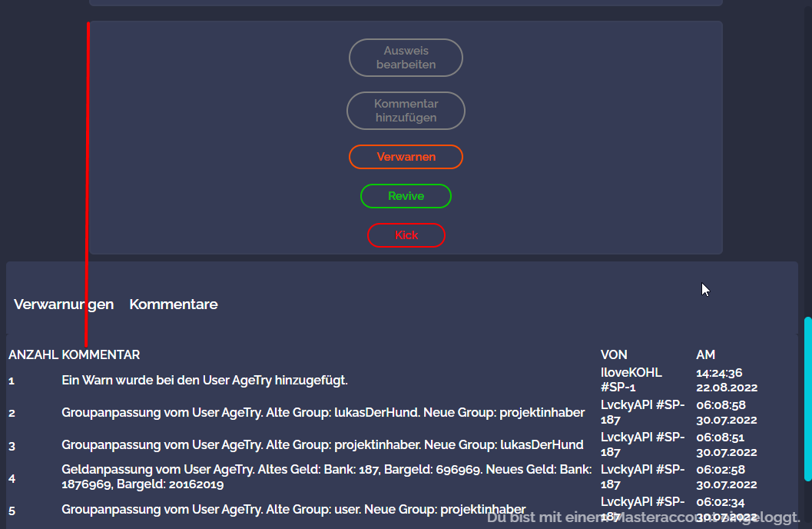
Task: Select the VON column header
Action: point(614,354)
